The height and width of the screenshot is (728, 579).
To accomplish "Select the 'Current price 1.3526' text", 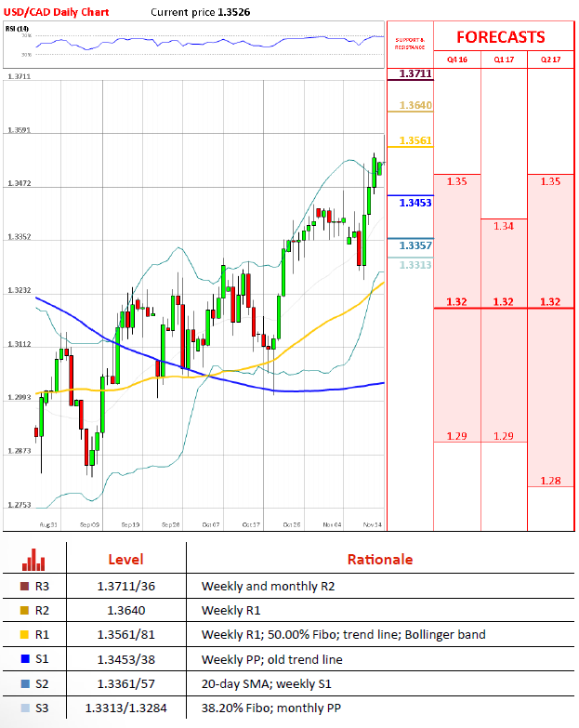I will [201, 12].
